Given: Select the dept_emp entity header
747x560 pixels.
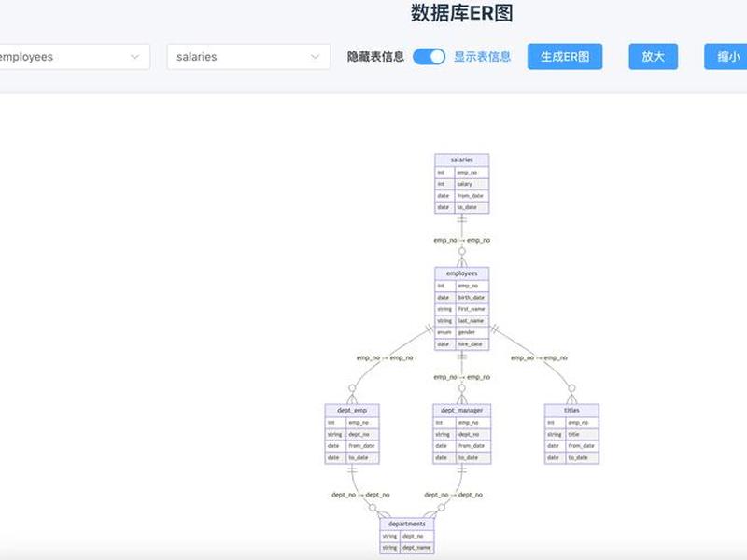Looking at the screenshot, I should pyautogui.click(x=352, y=410).
